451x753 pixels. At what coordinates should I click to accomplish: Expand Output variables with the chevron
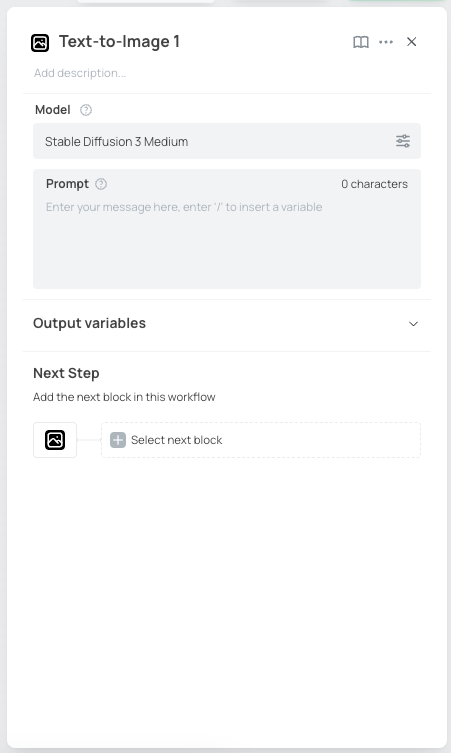(413, 324)
